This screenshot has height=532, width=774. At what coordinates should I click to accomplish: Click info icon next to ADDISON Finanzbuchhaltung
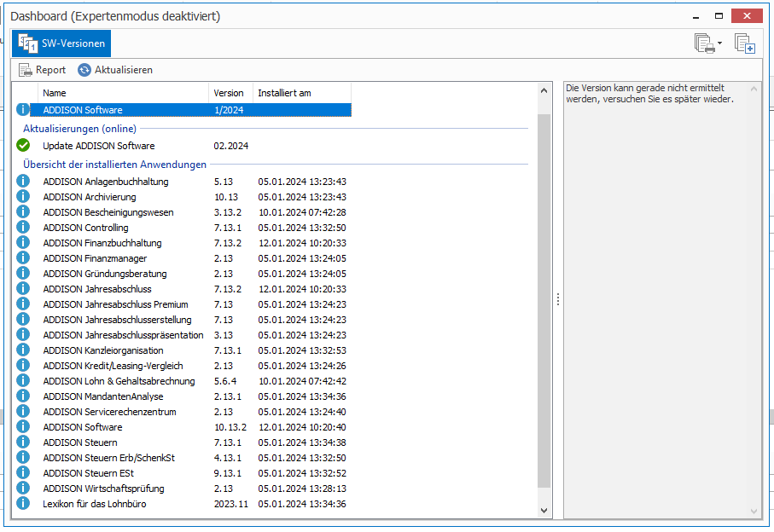[23, 243]
